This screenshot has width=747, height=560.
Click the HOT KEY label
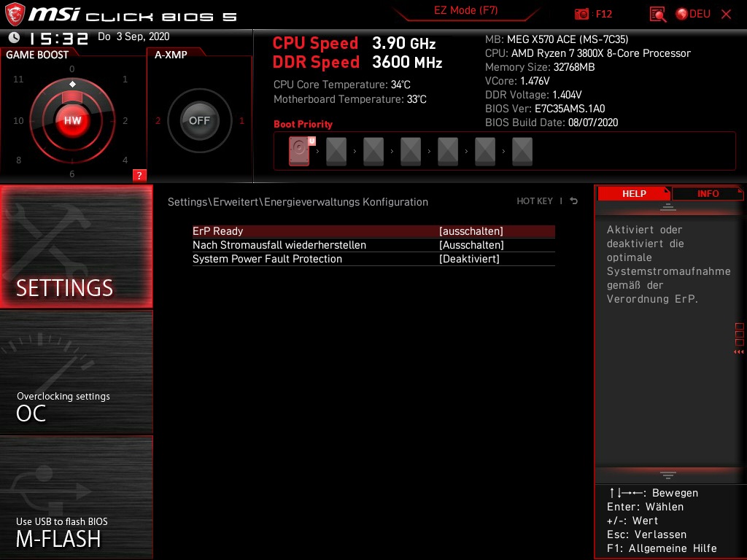pyautogui.click(x=535, y=201)
